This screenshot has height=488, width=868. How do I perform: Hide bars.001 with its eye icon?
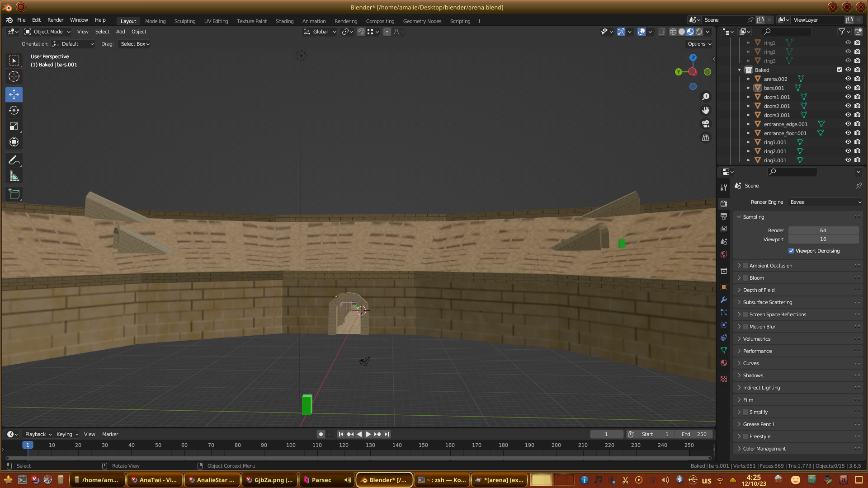click(x=848, y=88)
